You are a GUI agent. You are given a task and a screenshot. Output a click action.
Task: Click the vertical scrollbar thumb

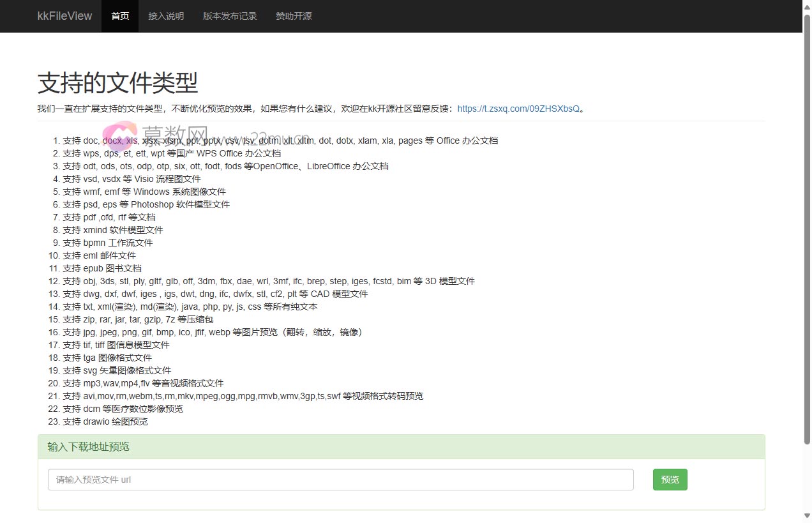807,224
